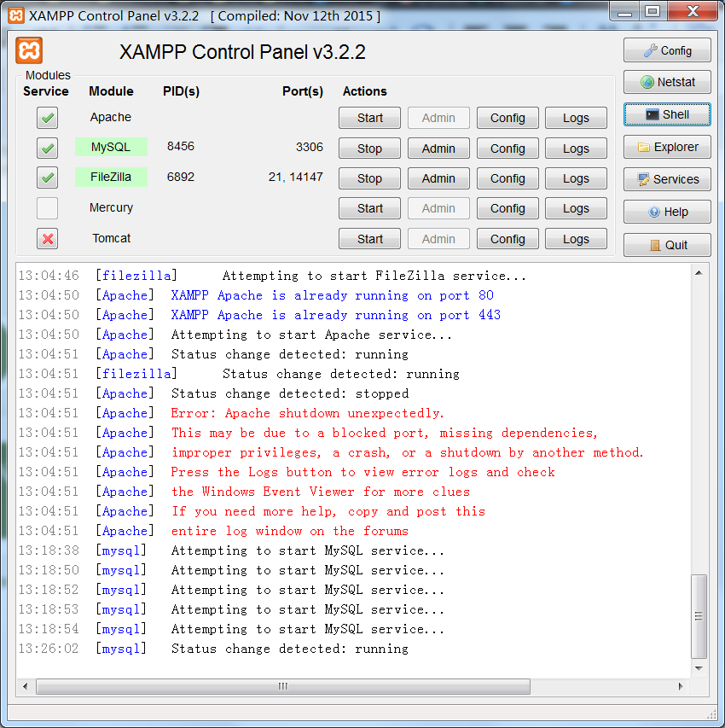Click the Apache module name label

click(x=111, y=117)
